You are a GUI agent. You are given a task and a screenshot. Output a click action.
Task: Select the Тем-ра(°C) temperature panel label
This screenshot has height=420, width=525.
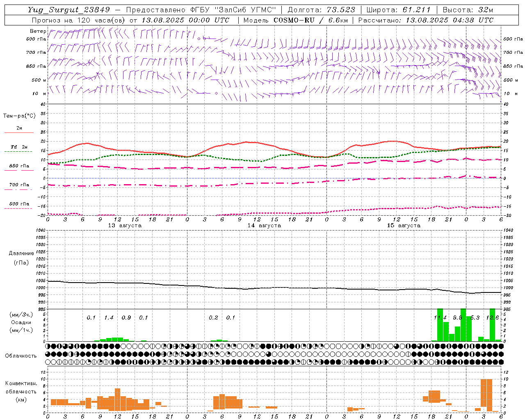19,116
